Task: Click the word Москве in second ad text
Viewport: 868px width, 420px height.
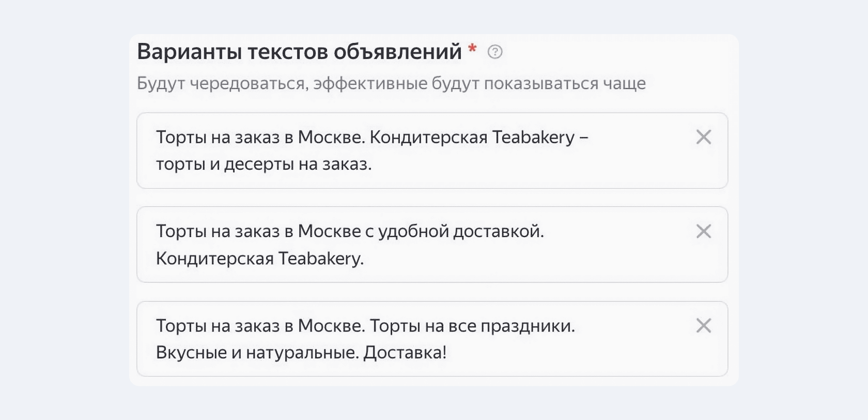Action: (330, 231)
